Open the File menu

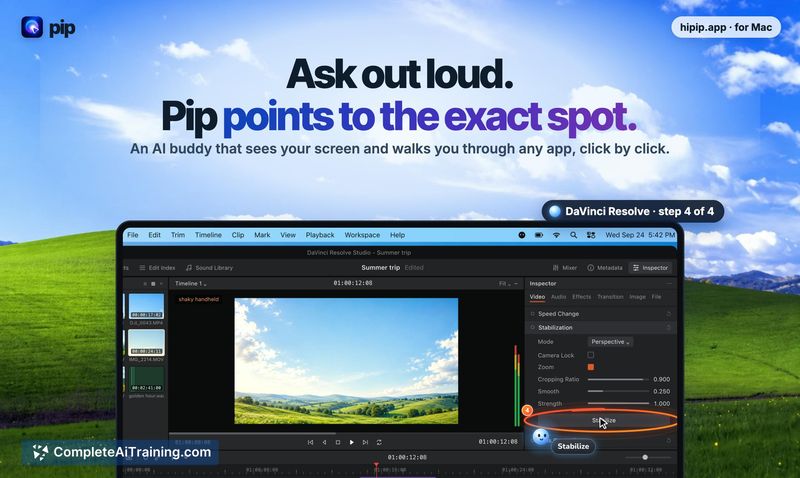point(133,235)
